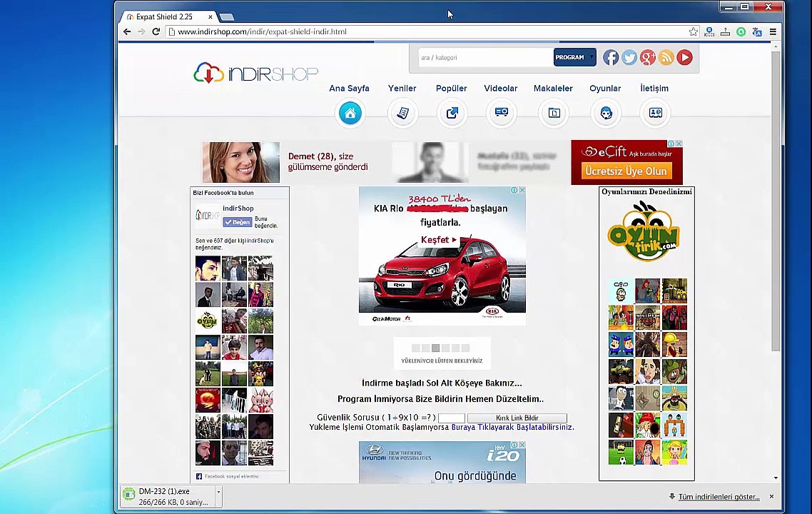
Task: Open the Twitter social icon
Action: 629,57
